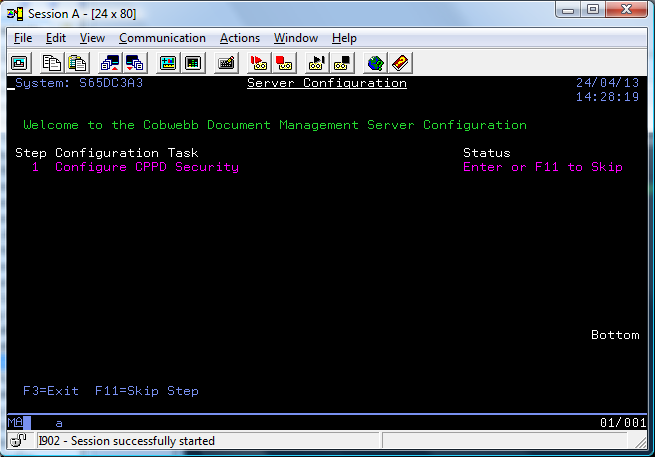Image resolution: width=656 pixels, height=457 pixels.
Task: Click the Server Configuration heading
Action: click(327, 83)
